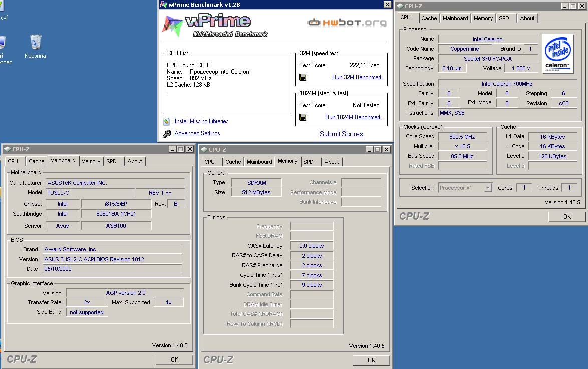Click the Multiplier x 10.5 value
Screen dimensions: 588x369
tap(462, 147)
